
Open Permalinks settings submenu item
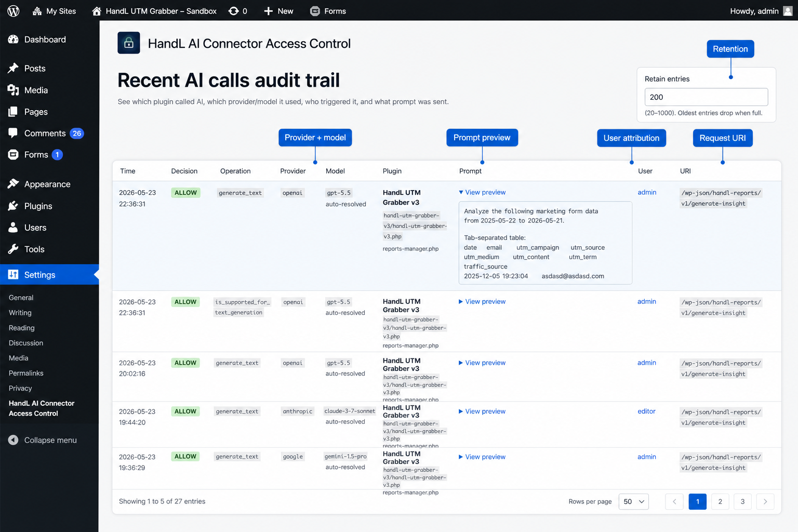pyautogui.click(x=26, y=373)
